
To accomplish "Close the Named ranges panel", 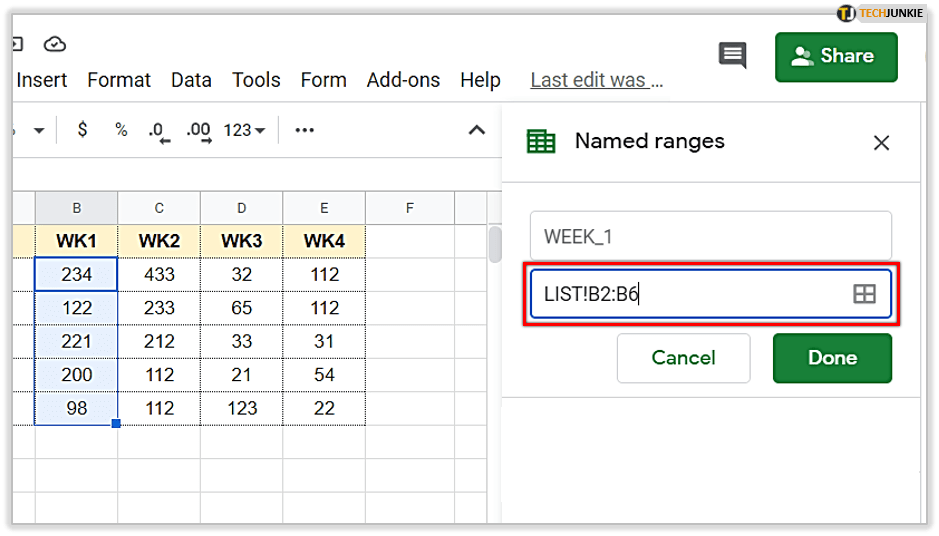I will [x=881, y=143].
